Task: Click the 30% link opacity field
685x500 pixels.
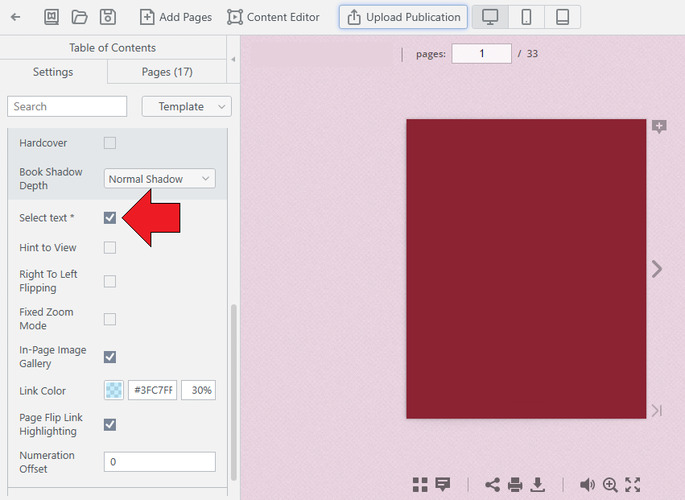Action: pyautogui.click(x=199, y=390)
